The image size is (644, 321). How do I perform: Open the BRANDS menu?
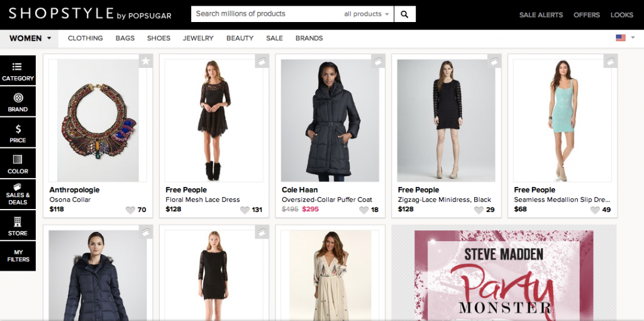click(309, 38)
